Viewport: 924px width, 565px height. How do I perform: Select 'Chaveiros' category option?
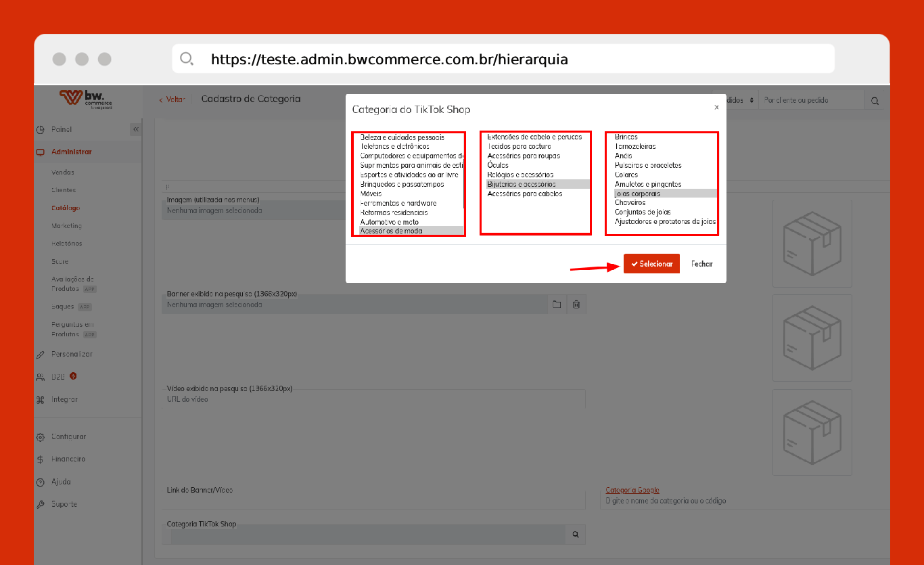[630, 202]
